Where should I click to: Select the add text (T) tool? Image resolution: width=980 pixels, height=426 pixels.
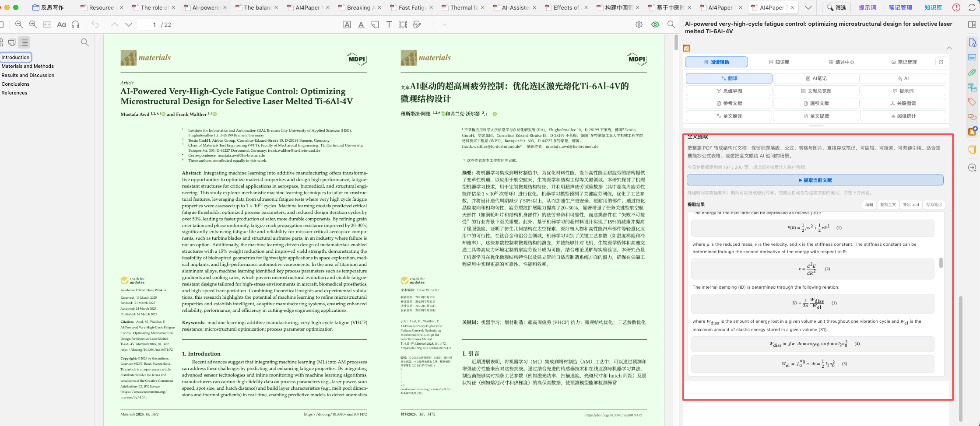coord(389,24)
